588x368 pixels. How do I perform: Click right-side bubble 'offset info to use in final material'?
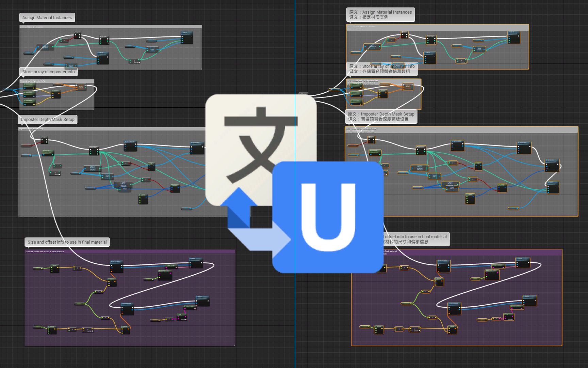[415, 239]
